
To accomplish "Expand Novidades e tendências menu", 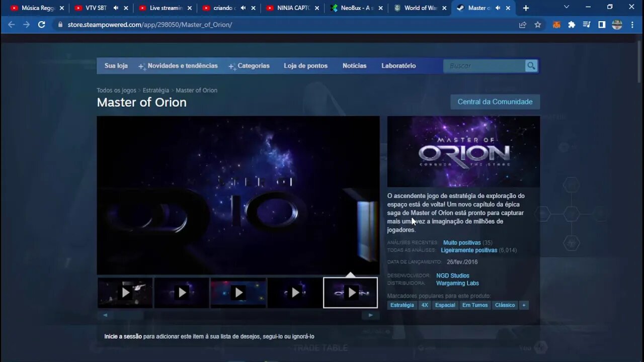I will (x=178, y=66).
